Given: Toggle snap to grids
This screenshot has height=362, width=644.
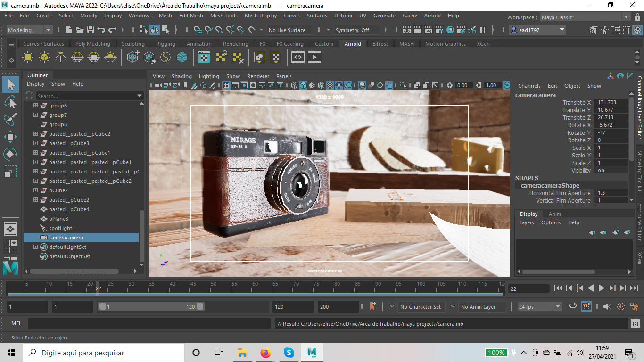Looking at the screenshot, I should coord(198,30).
